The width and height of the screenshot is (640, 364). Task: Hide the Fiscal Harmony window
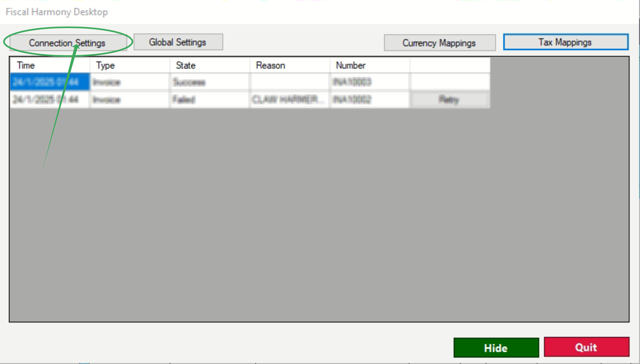tap(496, 348)
